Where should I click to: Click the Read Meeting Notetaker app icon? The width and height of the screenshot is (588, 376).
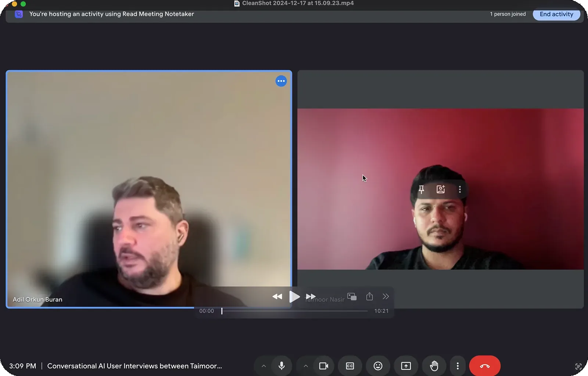(19, 14)
